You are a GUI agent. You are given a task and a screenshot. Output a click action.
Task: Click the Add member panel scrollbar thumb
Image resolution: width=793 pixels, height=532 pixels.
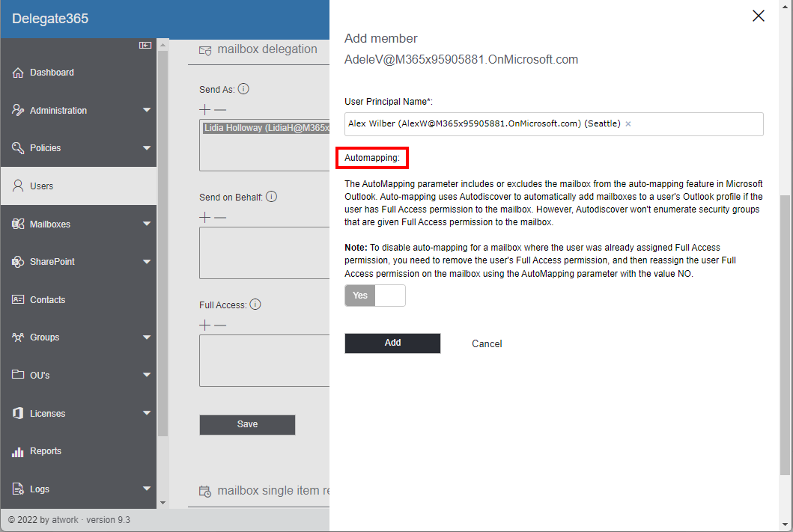tap(785, 335)
